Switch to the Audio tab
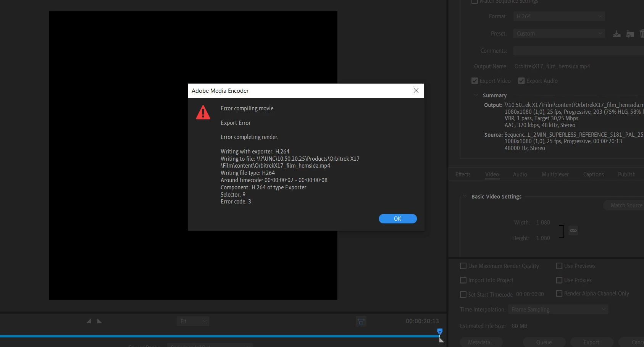 [x=520, y=174]
